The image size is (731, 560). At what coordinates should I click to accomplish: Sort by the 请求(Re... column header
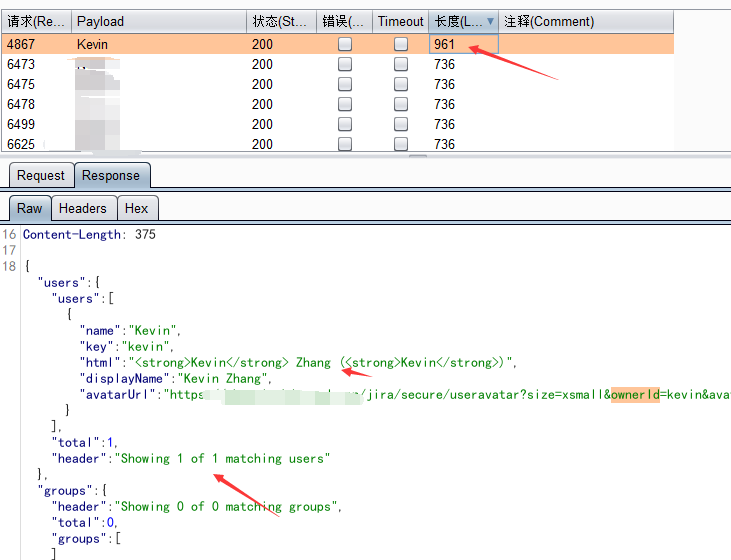coord(36,21)
